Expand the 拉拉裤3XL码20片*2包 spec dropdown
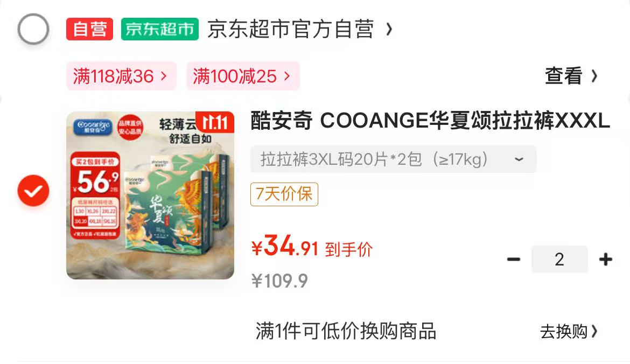 pos(394,159)
